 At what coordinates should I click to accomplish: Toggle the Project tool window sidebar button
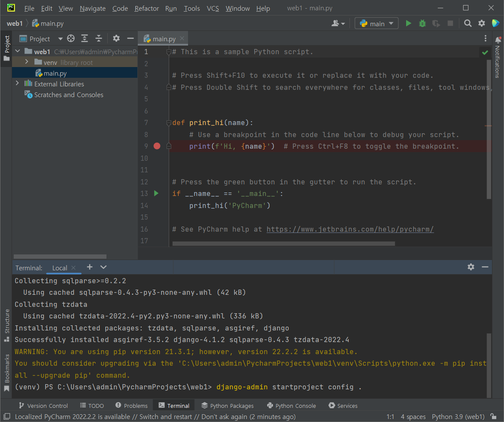[x=6, y=47]
